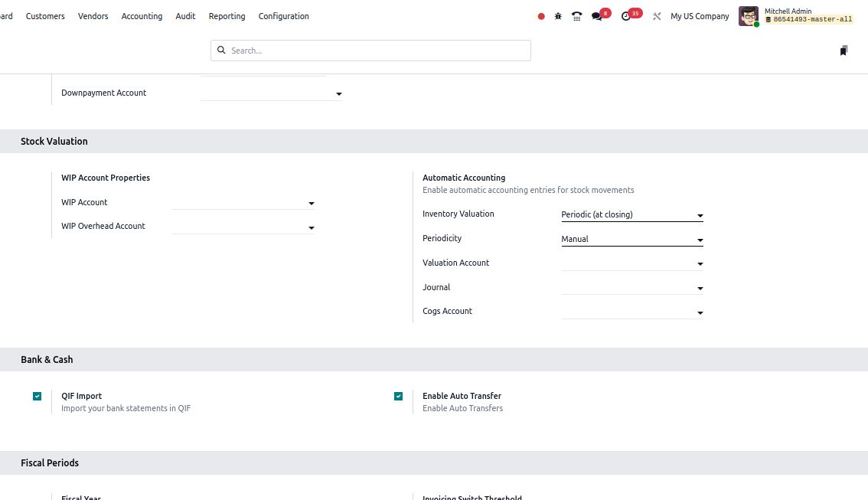Open the Mitchell Admin user menu
This screenshot has height=500, width=868.
796,16
